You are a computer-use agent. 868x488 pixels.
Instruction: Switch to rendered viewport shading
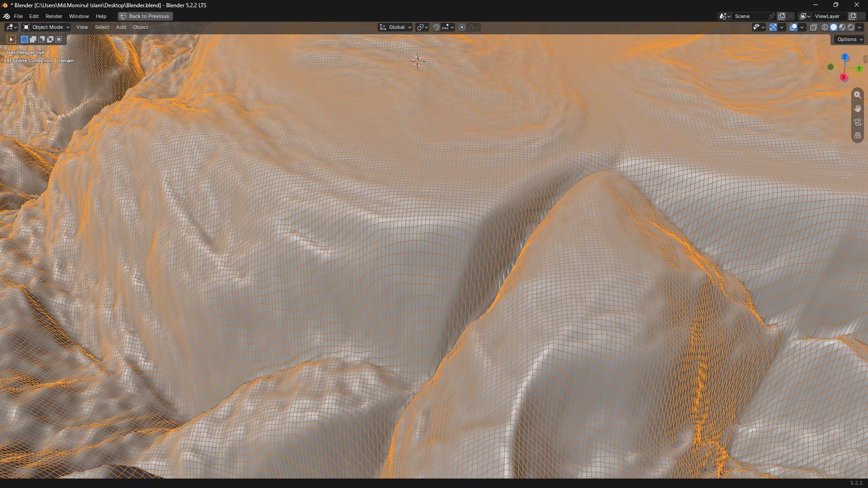(851, 27)
